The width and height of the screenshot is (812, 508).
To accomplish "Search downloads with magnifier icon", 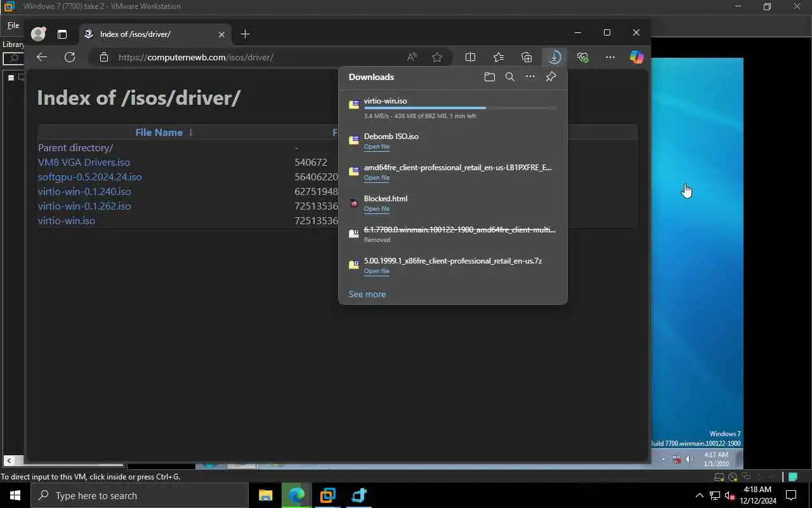I will (x=509, y=77).
